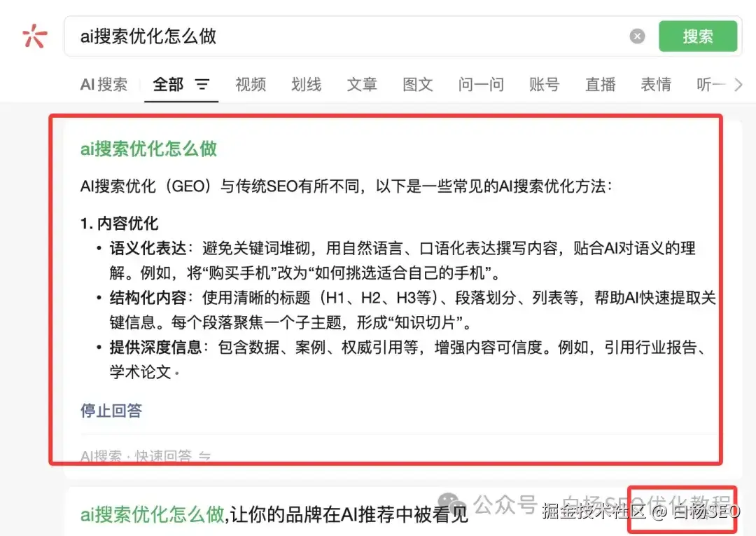
Task: Clear the search text with X icon
Action: point(637,36)
